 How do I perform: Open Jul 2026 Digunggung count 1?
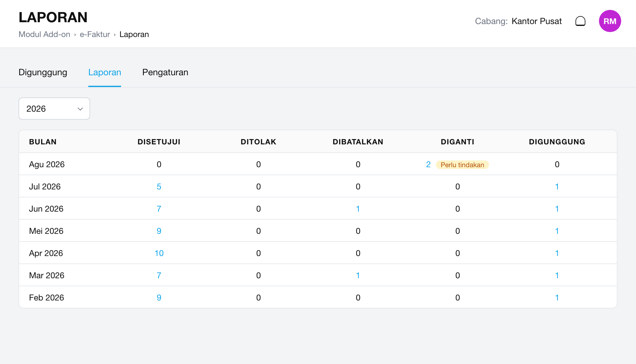[557, 187]
